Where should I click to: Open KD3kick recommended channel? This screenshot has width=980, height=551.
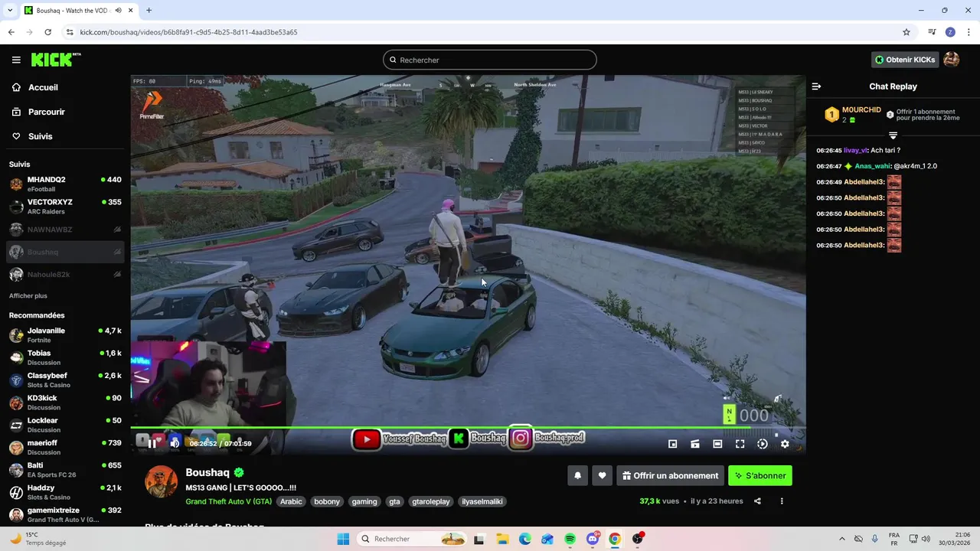coord(65,403)
